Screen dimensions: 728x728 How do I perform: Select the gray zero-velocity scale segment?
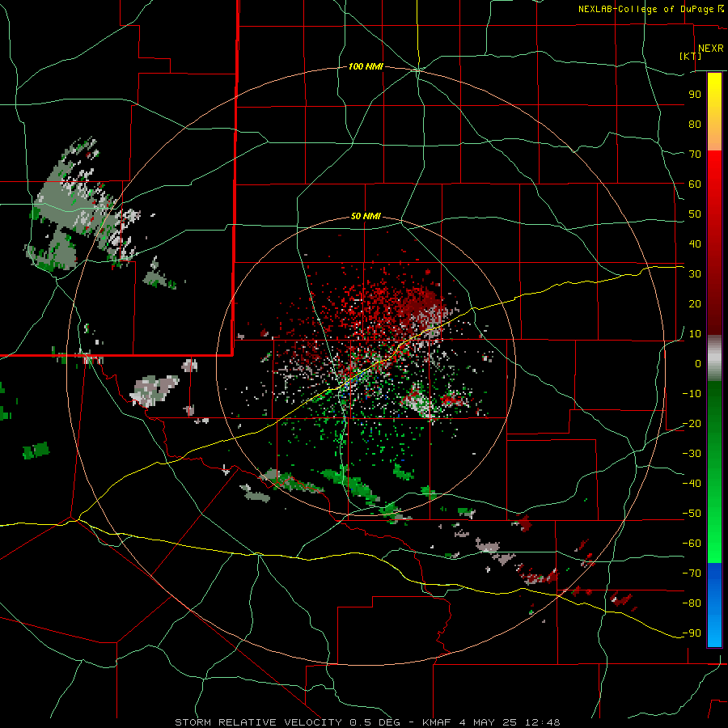pyautogui.click(x=714, y=358)
